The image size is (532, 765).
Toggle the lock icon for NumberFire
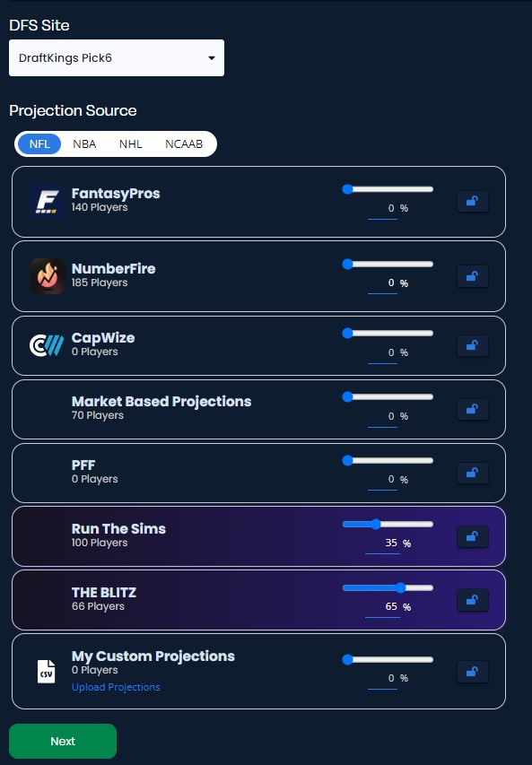point(472,276)
